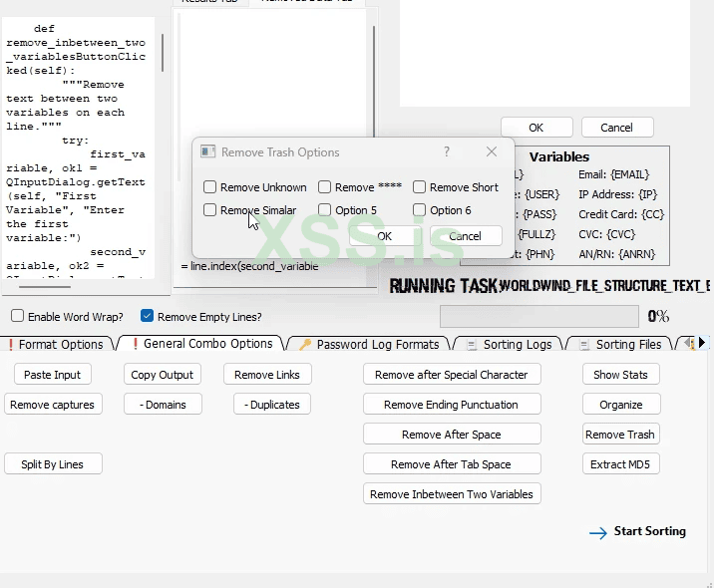Screen dimensions: 714x588
Task: Click the Remove Links button
Action: click(267, 375)
